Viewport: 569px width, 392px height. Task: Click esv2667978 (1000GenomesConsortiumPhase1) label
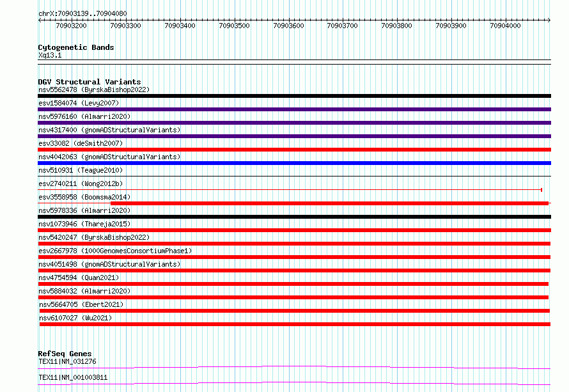[x=115, y=251]
